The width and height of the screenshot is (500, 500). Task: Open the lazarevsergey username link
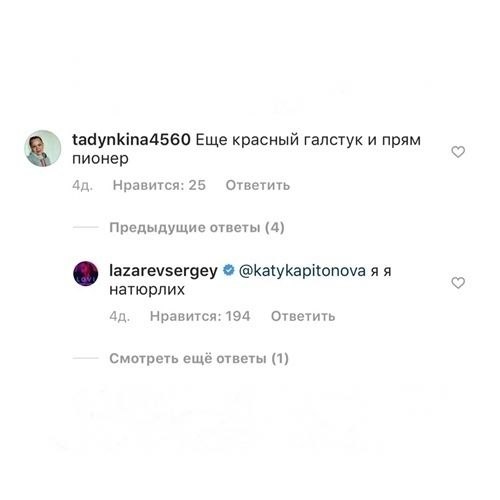pos(163,271)
